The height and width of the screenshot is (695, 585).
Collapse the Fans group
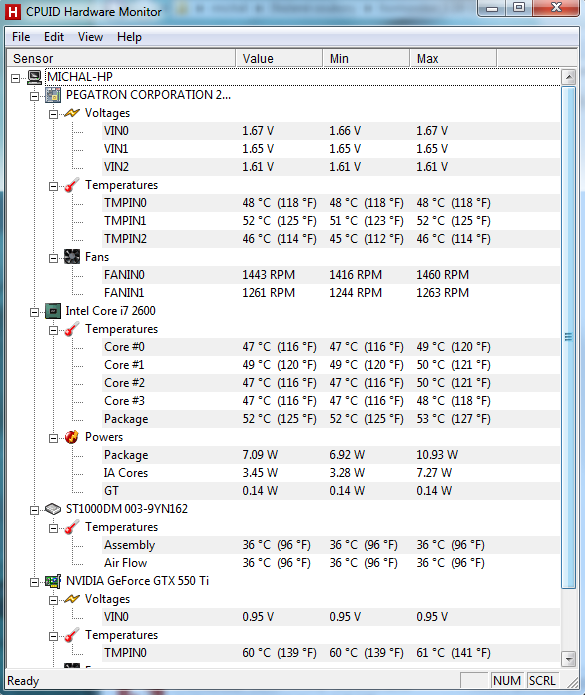coord(53,258)
